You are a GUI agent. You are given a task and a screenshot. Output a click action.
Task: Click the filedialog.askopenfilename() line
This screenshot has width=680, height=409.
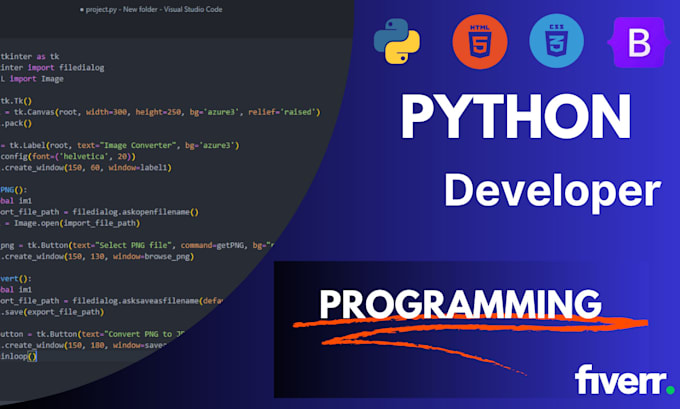99,212
